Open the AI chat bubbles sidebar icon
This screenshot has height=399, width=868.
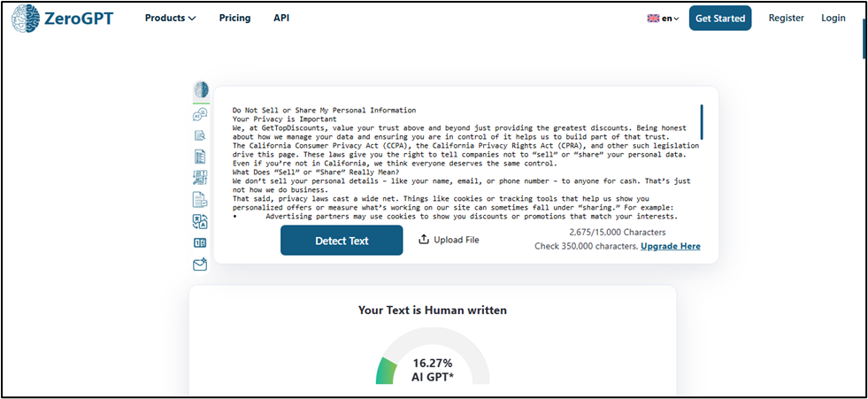[x=200, y=115]
